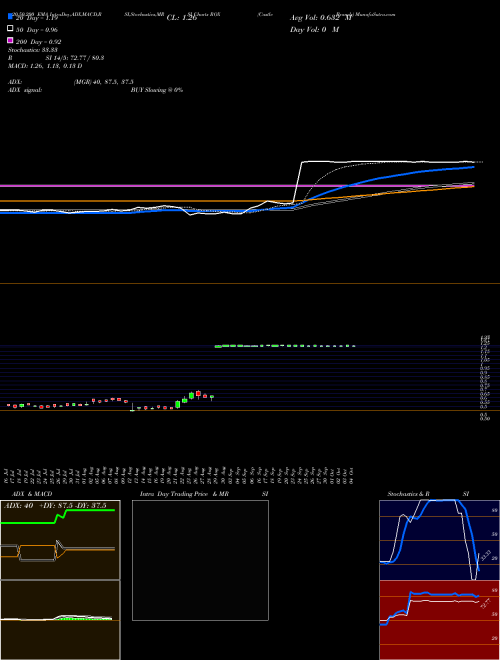Select the '200 Day = 0.92' legend text
500x660 pixels.
[40, 42]
